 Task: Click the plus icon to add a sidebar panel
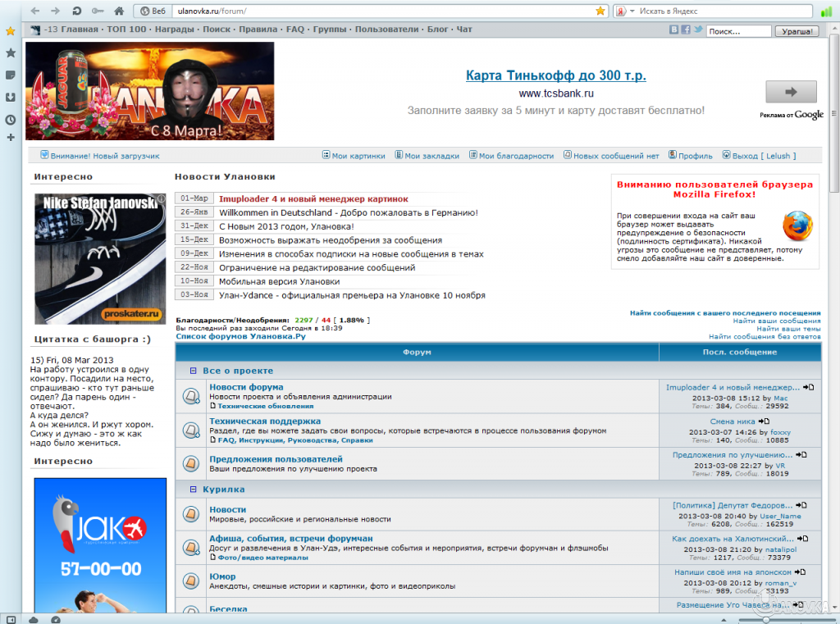tap(11, 137)
